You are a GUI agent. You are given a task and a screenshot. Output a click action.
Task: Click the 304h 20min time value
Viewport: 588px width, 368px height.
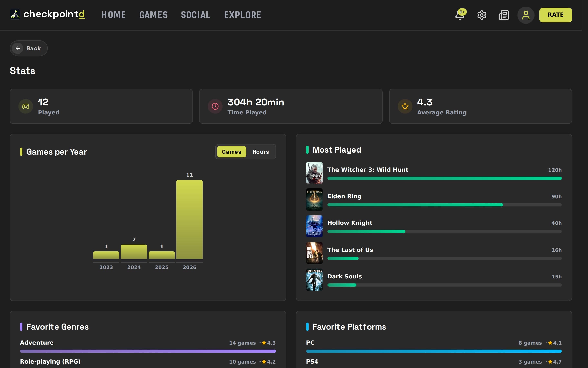point(256,102)
